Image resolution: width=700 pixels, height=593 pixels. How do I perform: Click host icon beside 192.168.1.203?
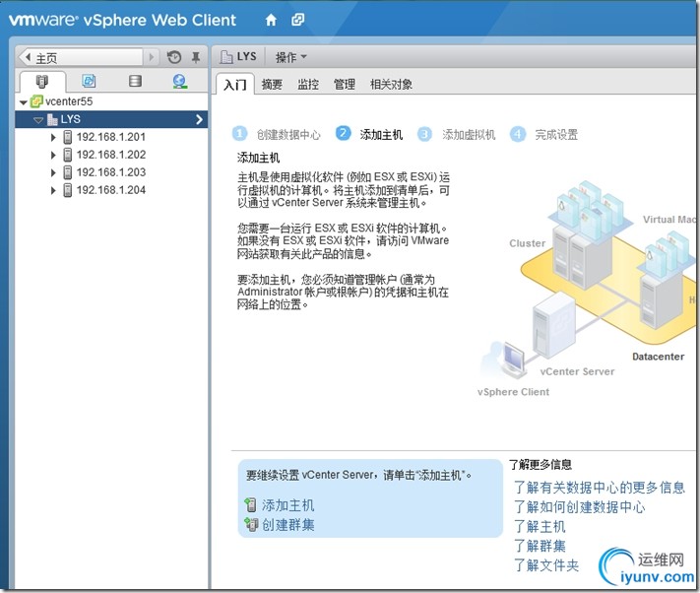pyautogui.click(x=67, y=172)
